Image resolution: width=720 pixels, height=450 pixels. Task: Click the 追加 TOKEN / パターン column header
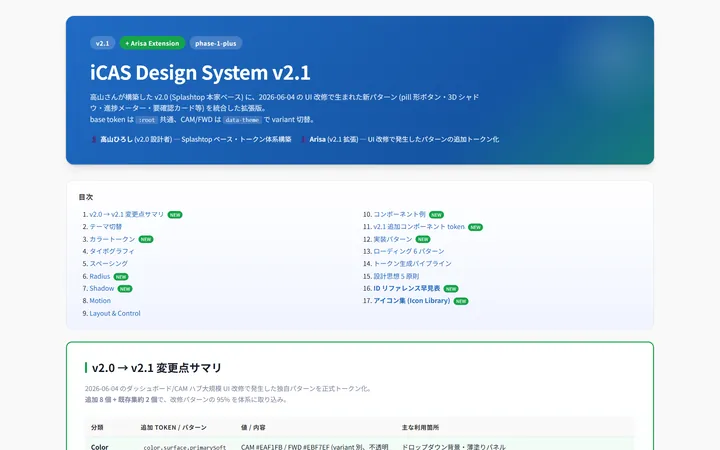click(174, 428)
